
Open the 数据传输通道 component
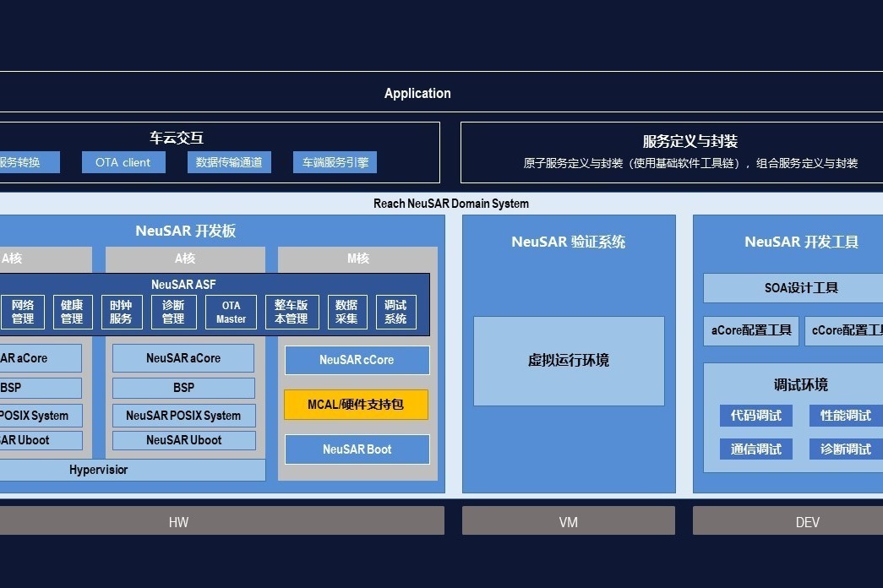pos(229,162)
